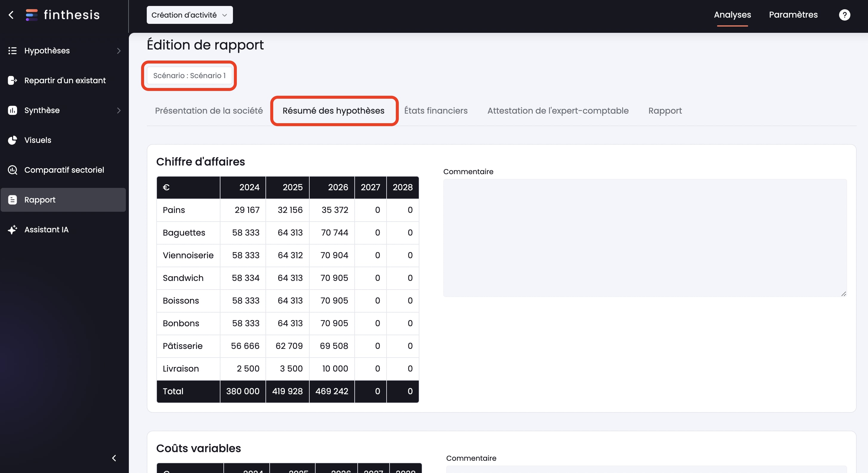Open the Création d'activité dropdown

[x=190, y=15]
